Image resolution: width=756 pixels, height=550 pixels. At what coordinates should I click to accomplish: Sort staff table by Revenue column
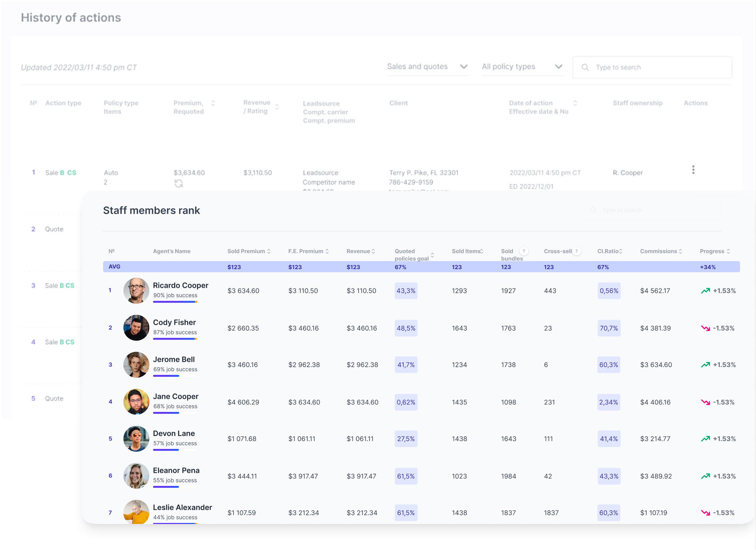point(373,251)
